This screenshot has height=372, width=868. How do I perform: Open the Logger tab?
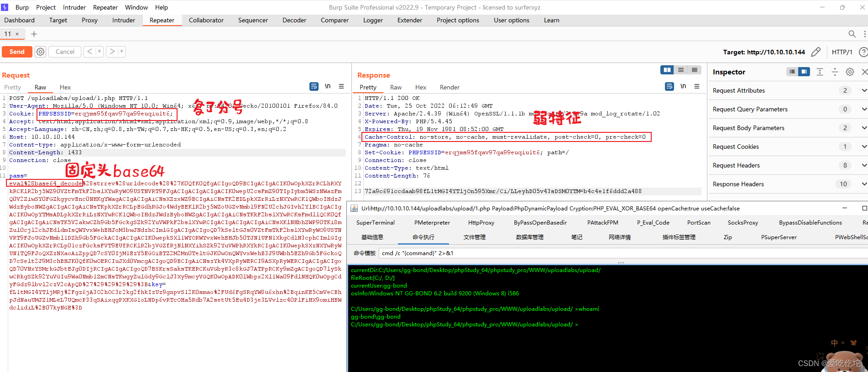pyautogui.click(x=373, y=20)
